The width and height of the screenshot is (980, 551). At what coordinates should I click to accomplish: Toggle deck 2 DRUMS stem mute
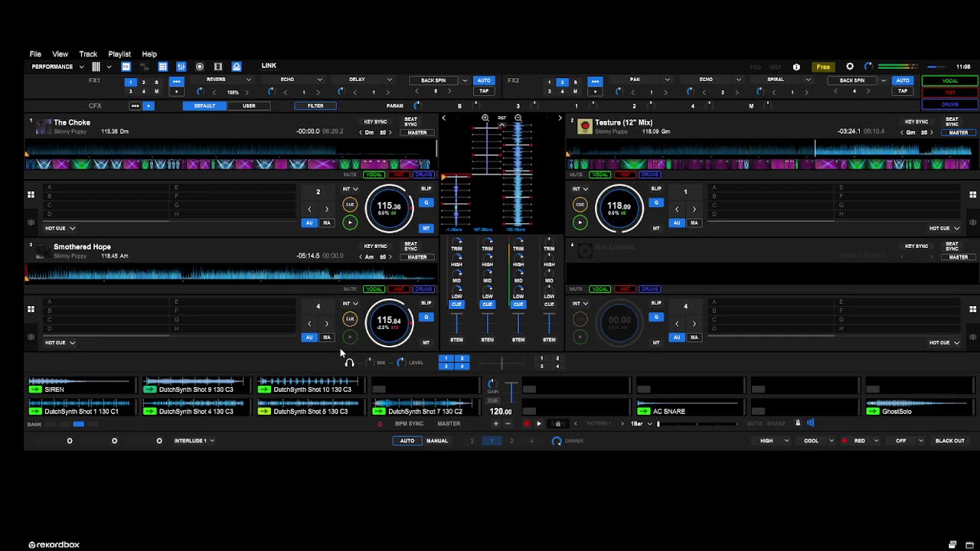pos(650,174)
